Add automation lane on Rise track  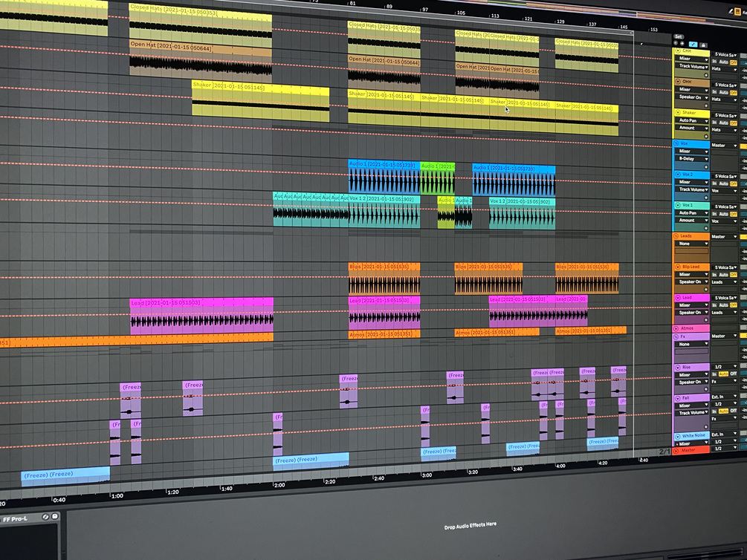point(706,389)
